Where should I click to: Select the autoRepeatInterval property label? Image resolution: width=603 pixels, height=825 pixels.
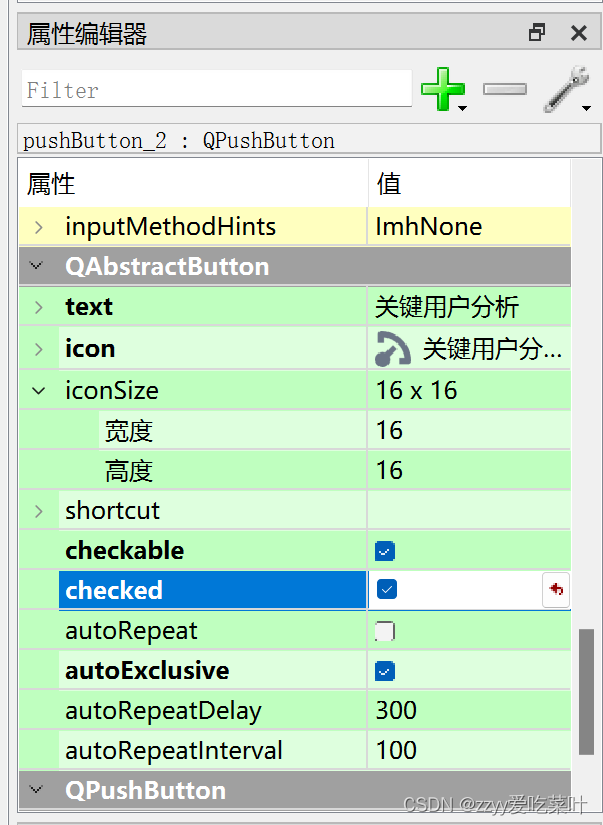[174, 751]
